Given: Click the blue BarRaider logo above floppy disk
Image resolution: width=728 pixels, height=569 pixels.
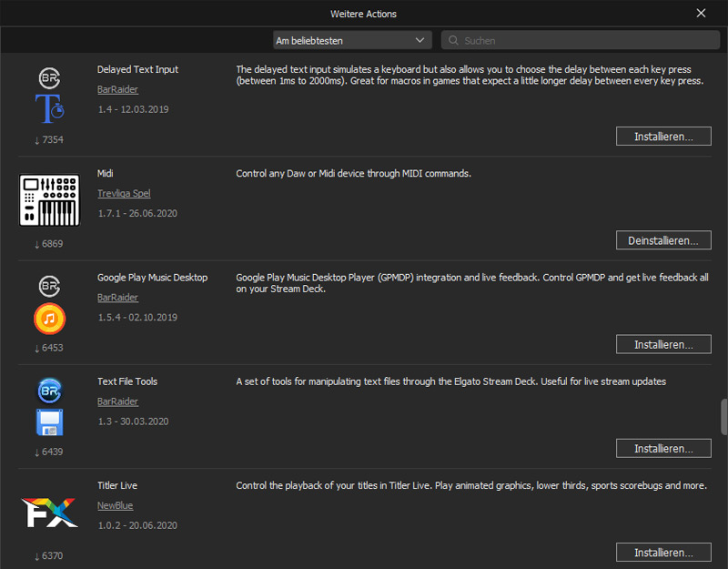Looking at the screenshot, I should 49,391.
